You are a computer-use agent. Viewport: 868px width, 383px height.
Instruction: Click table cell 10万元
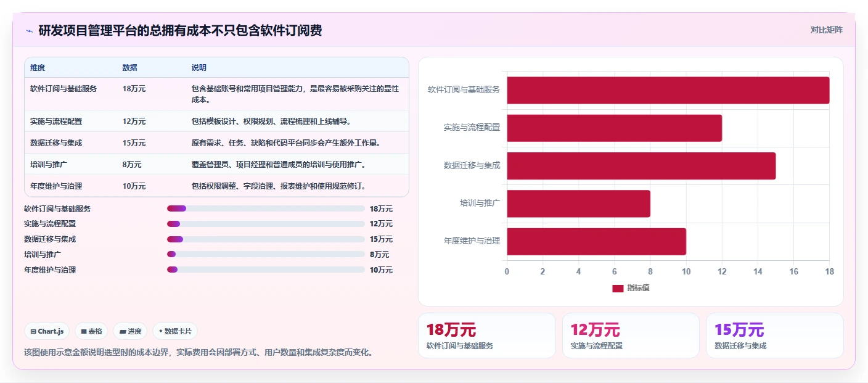(x=134, y=186)
